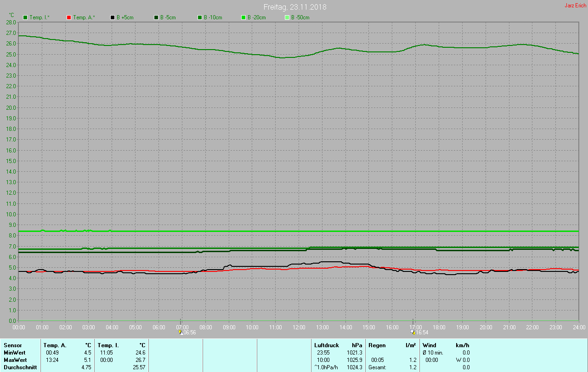Click the 'Luftdruck' column header
Screen dimensions: 588x372
pyautogui.click(x=327, y=345)
